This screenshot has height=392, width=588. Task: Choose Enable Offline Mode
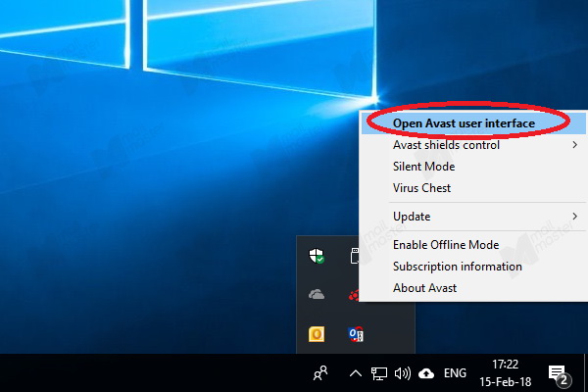(473, 245)
